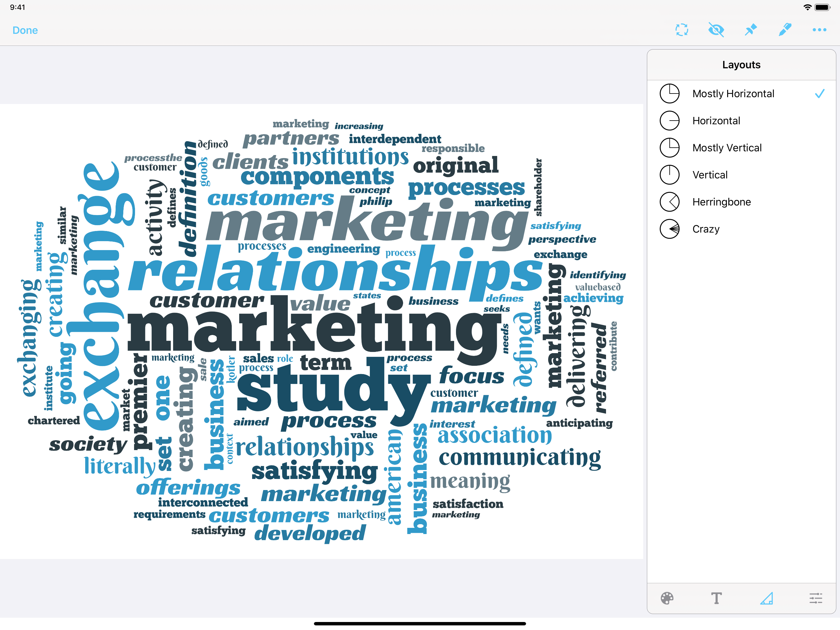
Task: Click the word 'meaning' in the cloud
Action: [470, 482]
